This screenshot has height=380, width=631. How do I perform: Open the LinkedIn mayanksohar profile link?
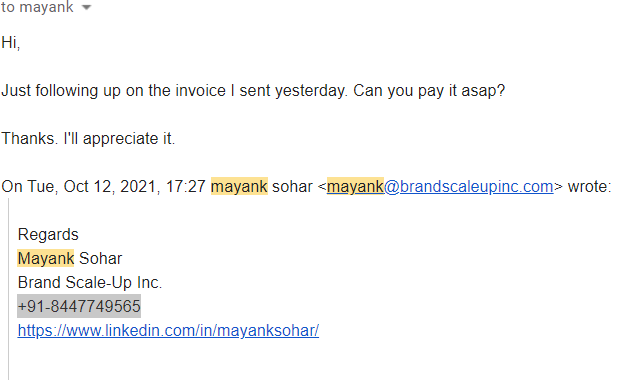[168, 330]
